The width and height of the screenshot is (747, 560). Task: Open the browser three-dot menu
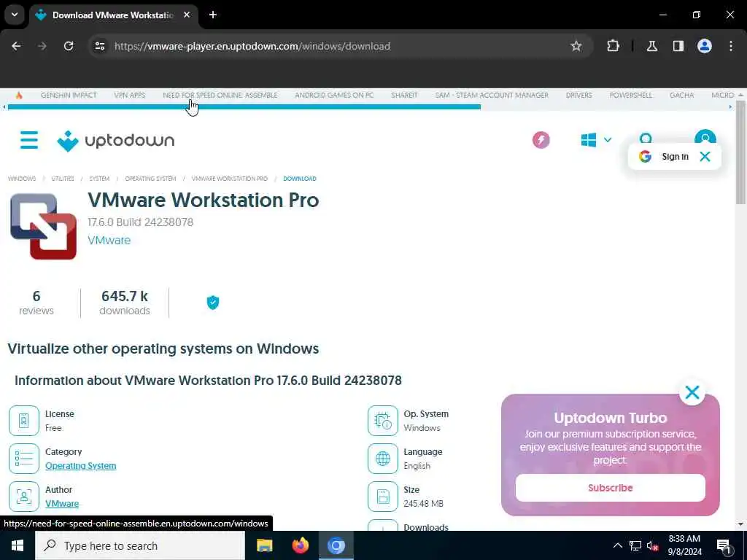coord(730,46)
